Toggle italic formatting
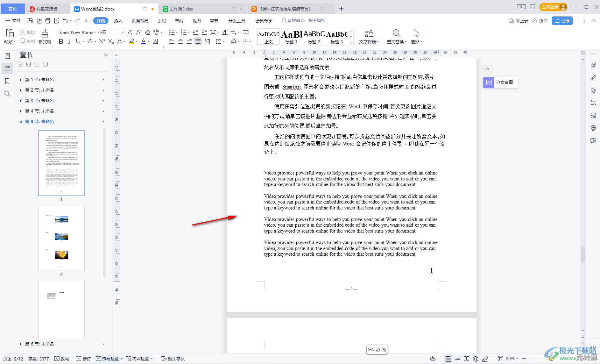The width and height of the screenshot is (600, 364). click(69, 42)
